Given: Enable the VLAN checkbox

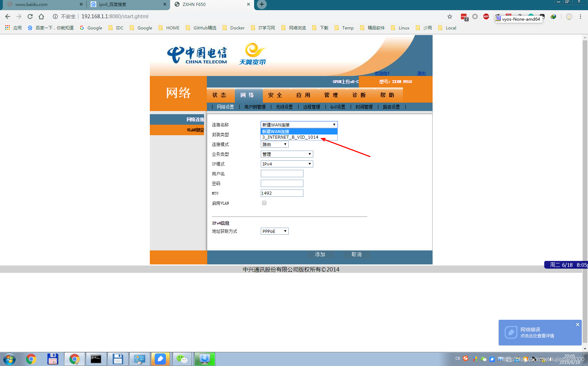Looking at the screenshot, I should [264, 203].
